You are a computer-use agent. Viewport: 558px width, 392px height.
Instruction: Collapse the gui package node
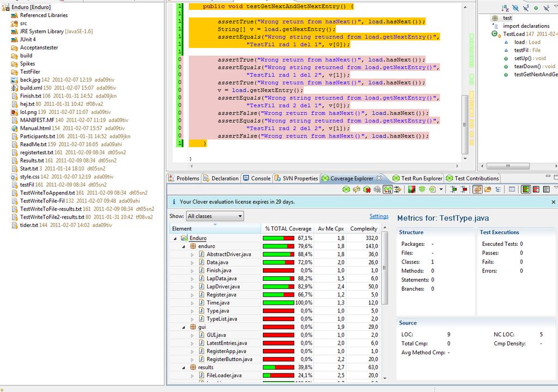pyautogui.click(x=184, y=327)
